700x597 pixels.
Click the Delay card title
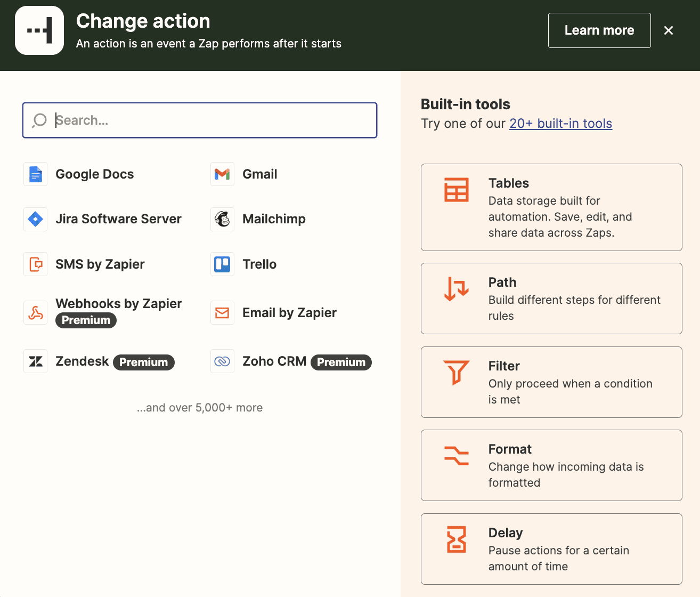pos(506,533)
